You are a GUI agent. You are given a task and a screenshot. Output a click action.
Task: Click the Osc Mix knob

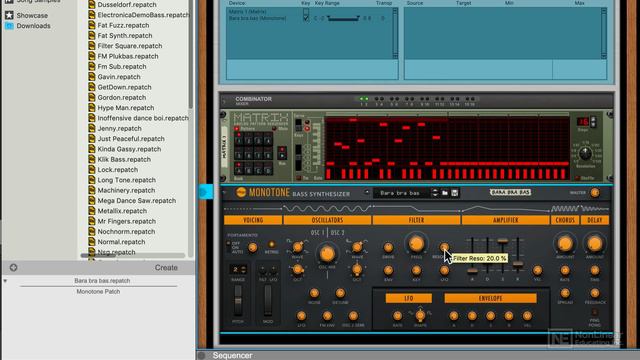click(x=327, y=254)
